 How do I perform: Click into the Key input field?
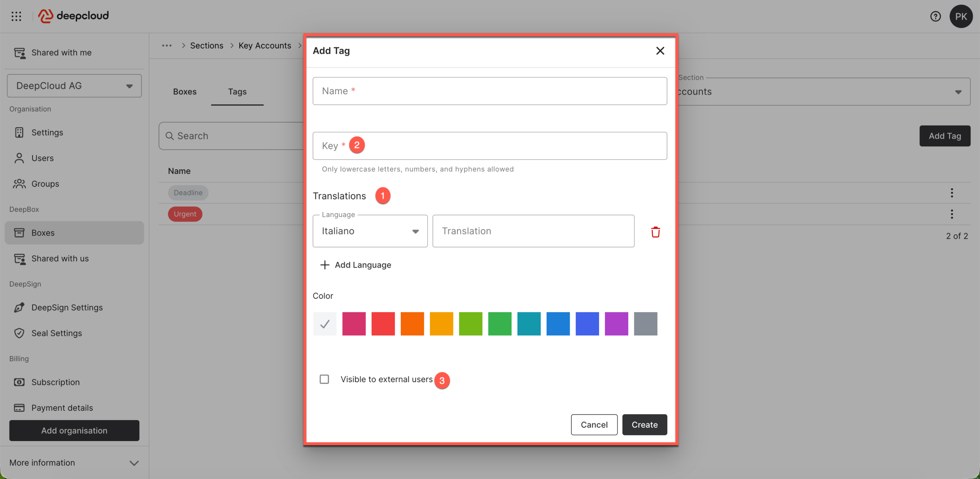click(498, 146)
